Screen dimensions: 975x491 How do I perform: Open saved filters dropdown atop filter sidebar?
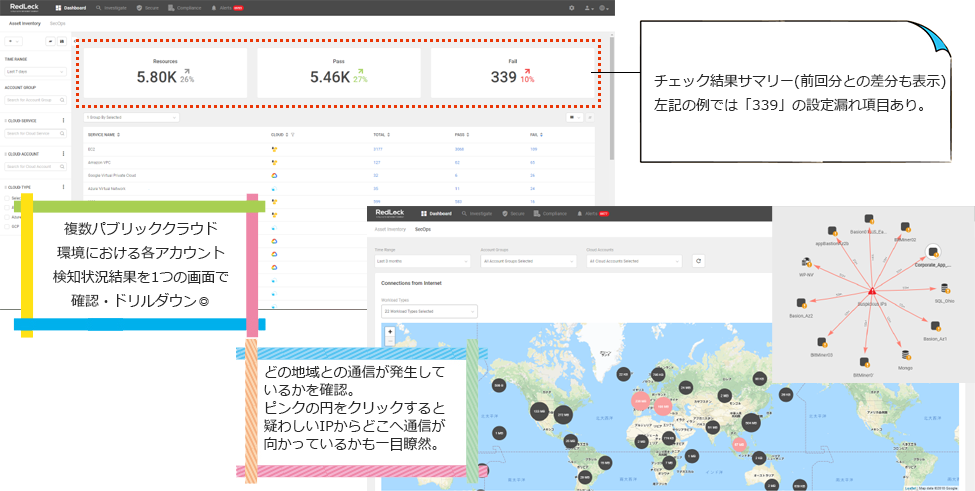point(13,42)
